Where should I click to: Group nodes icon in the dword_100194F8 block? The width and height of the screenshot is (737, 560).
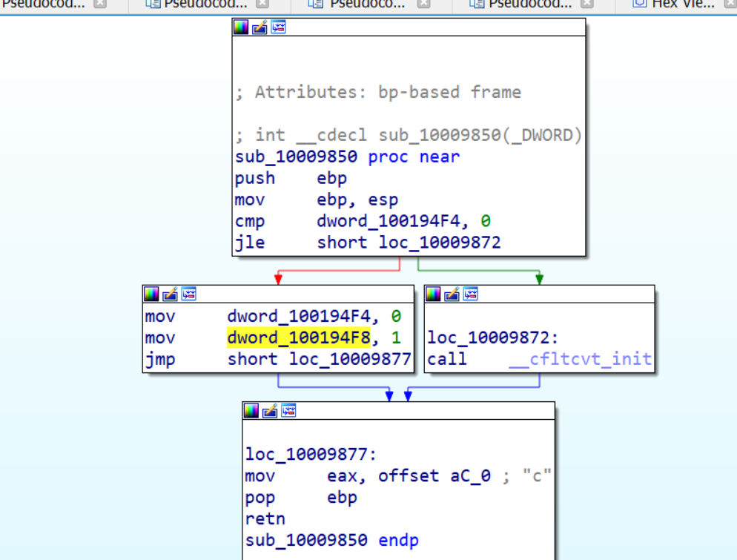pos(189,294)
